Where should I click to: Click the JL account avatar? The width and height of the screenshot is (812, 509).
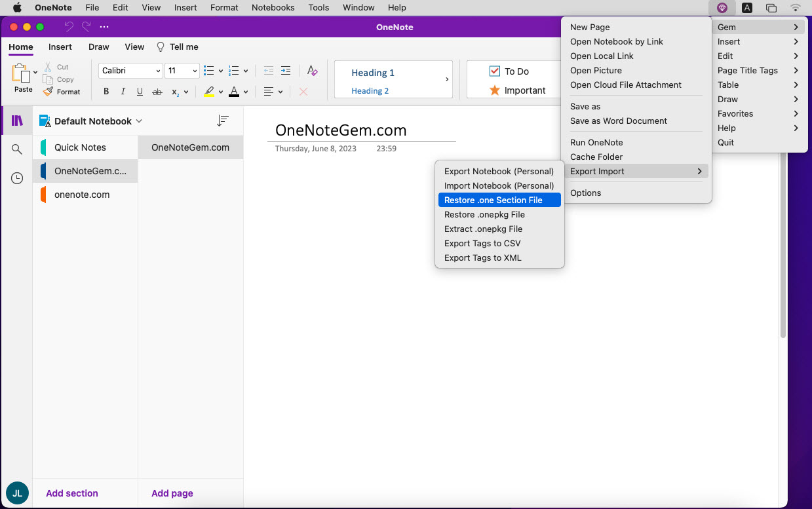(x=17, y=493)
